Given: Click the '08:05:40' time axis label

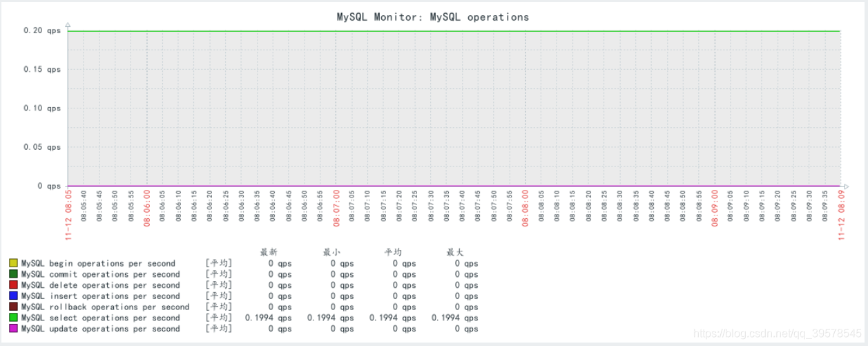Looking at the screenshot, I should tap(84, 206).
